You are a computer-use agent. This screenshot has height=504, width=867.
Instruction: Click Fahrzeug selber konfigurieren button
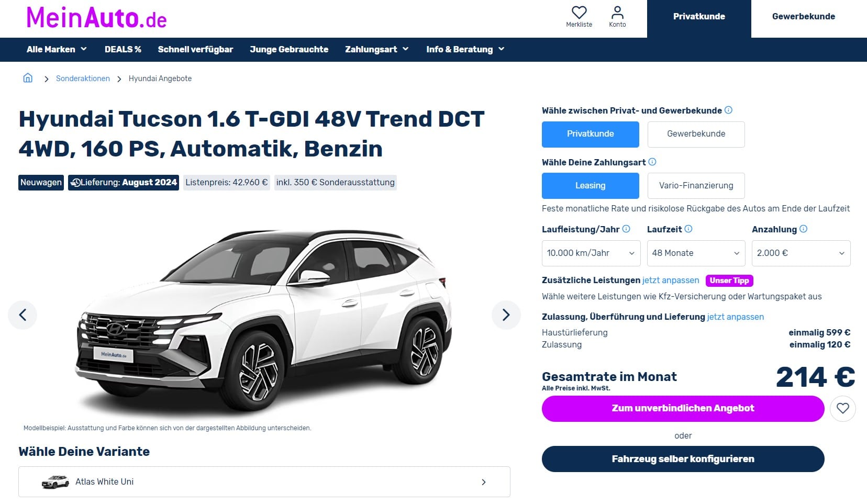point(683,459)
